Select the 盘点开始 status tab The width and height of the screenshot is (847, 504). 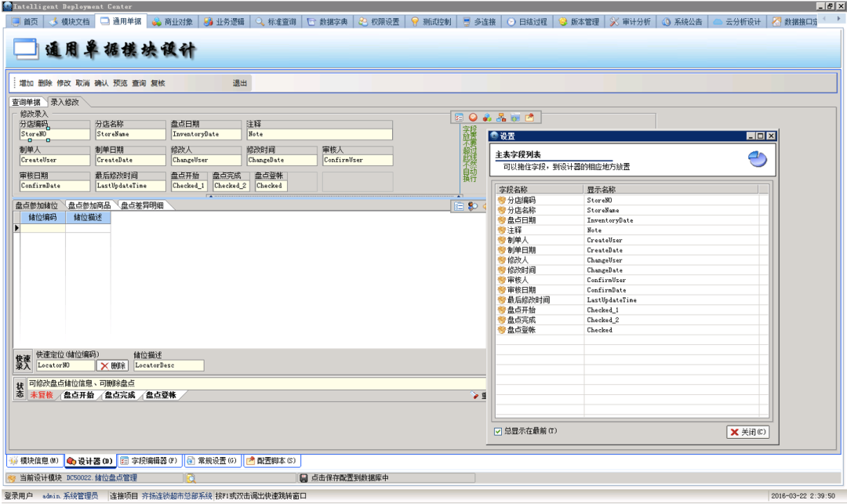click(79, 395)
